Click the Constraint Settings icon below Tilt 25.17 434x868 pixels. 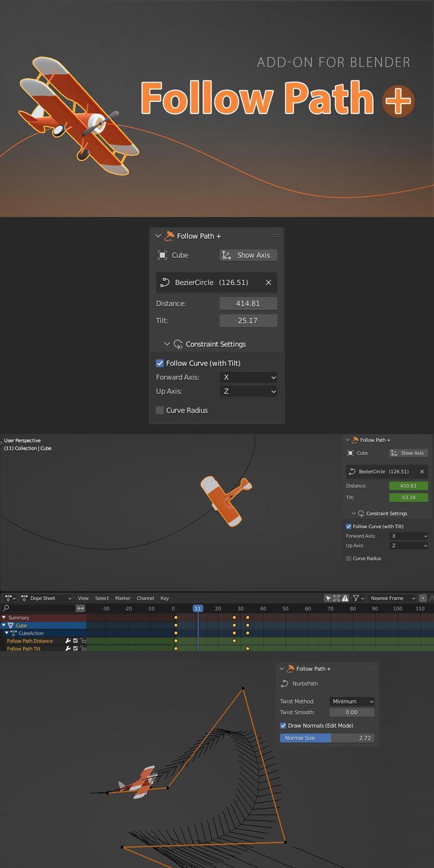178,344
